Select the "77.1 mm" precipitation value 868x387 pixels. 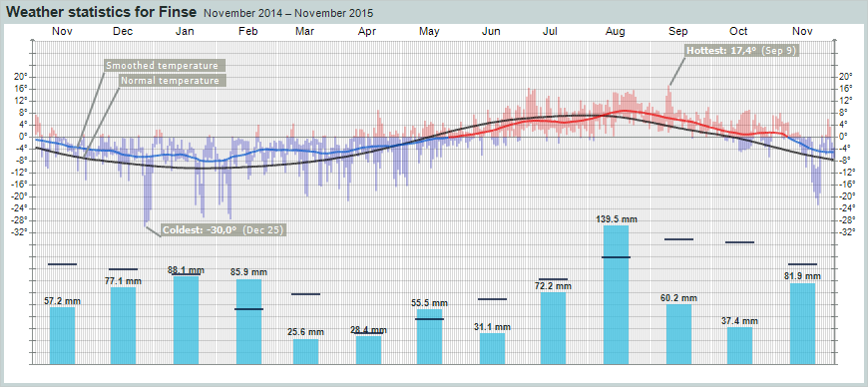click(x=123, y=281)
